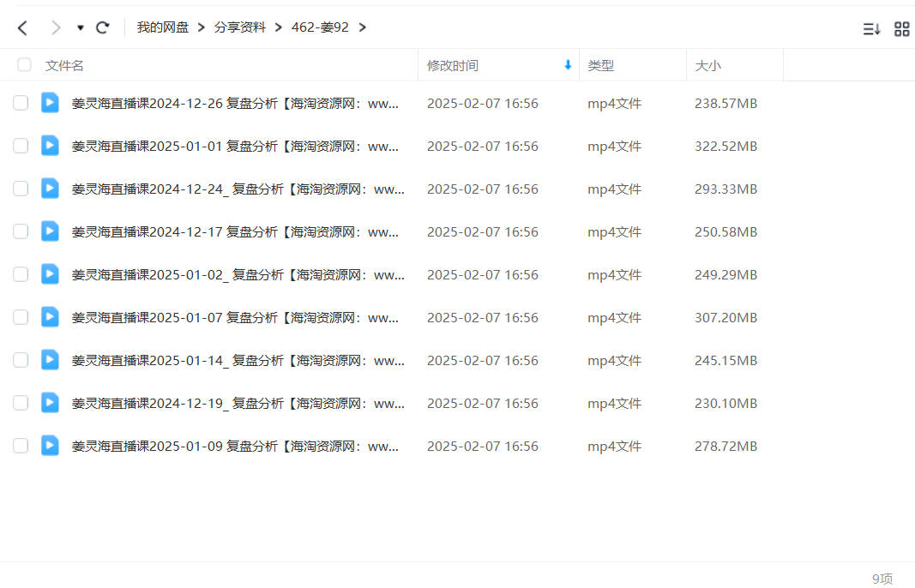Click video icon of 2025-01-07 file

pyautogui.click(x=51, y=317)
